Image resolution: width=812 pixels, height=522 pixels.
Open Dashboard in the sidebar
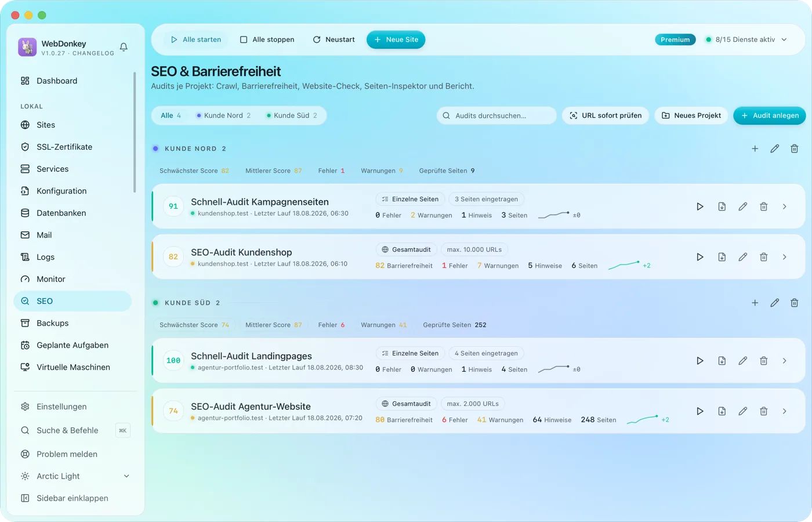[x=72, y=81]
